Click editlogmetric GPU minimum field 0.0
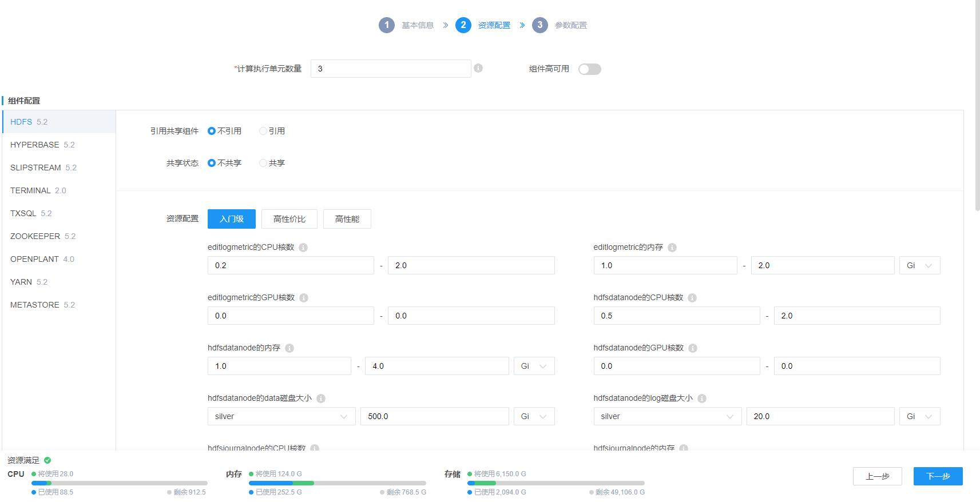This screenshot has width=980, height=502. point(291,316)
